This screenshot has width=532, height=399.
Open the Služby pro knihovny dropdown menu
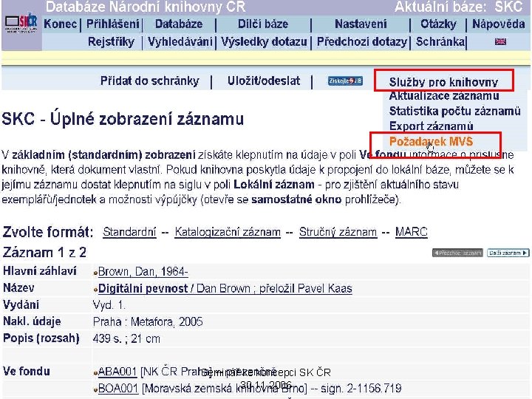click(x=443, y=82)
